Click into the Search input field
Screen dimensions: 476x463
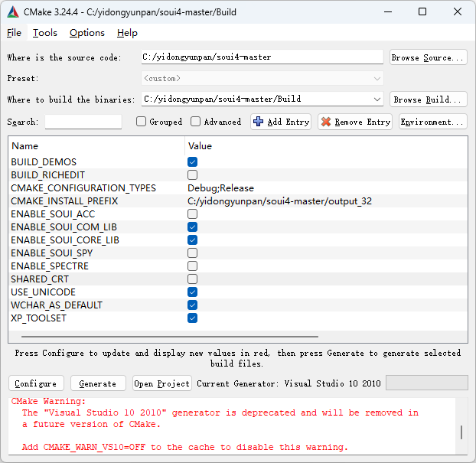point(83,122)
